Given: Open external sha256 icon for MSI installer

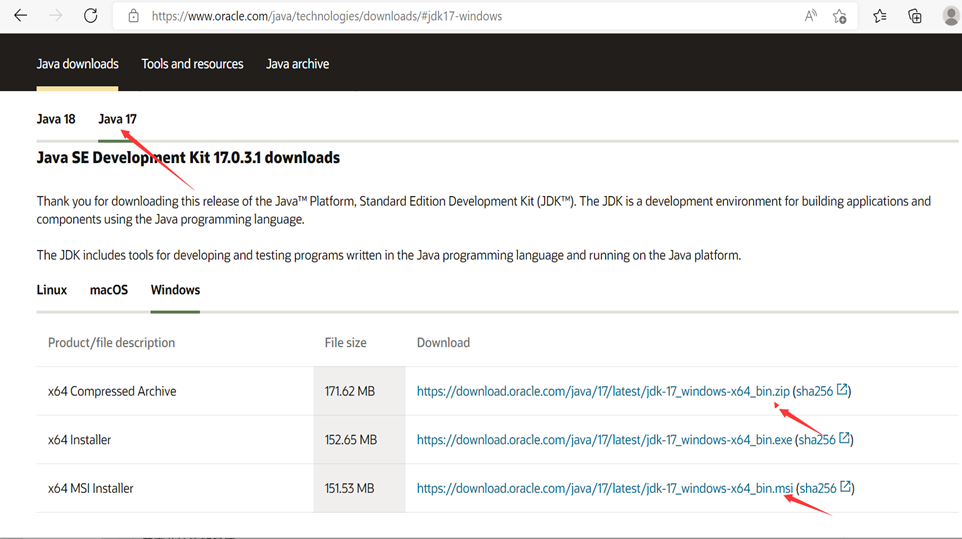Looking at the screenshot, I should pos(845,486).
